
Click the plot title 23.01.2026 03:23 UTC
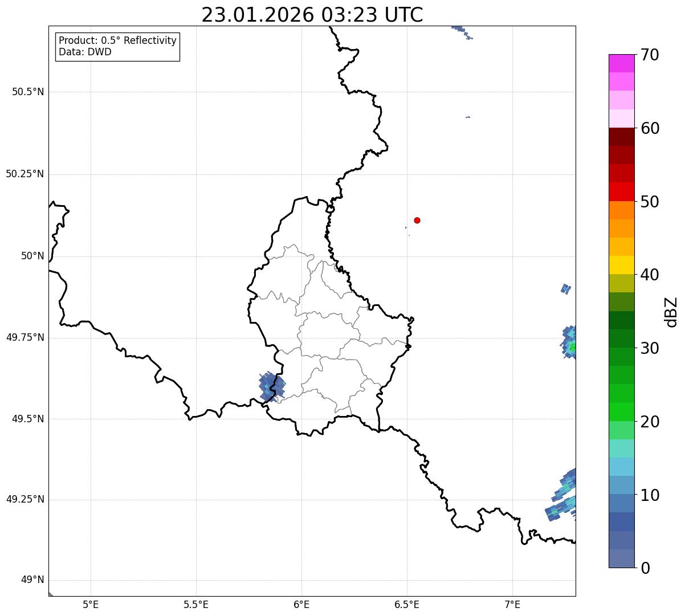coord(312,15)
